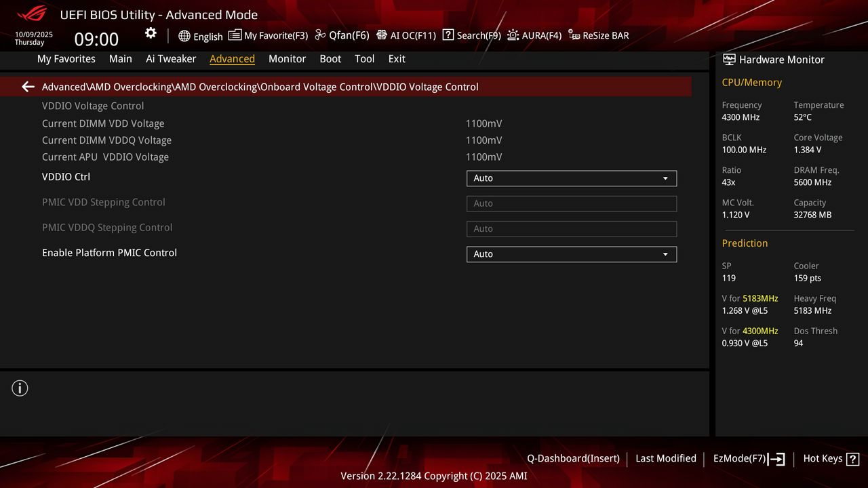
Task: Launch AI OC overclocking tuner
Action: click(x=406, y=35)
